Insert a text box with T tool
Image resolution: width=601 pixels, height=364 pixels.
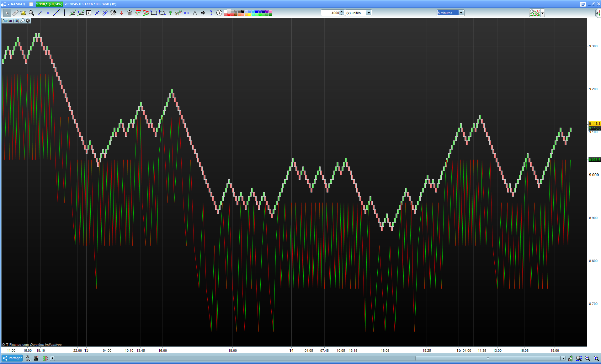click(89, 13)
